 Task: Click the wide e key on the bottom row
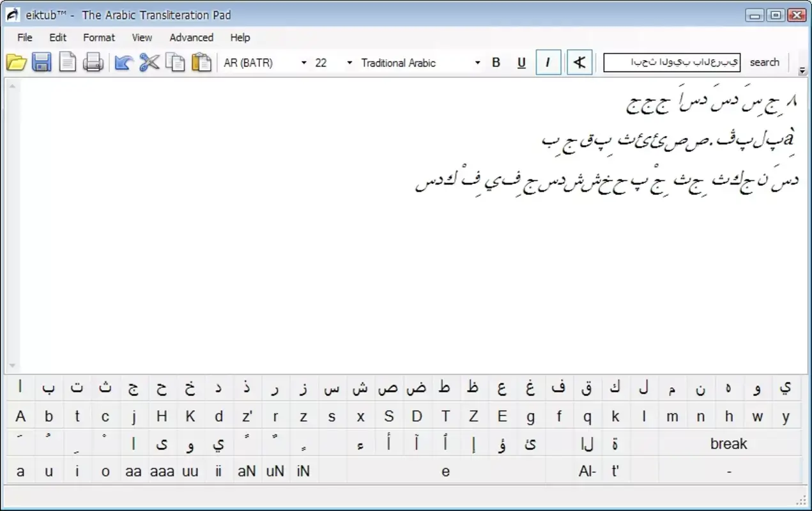[445, 472]
